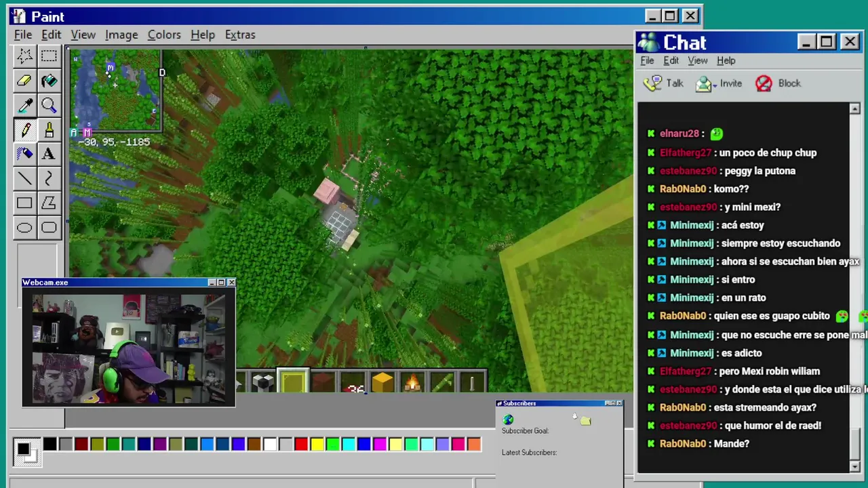Open the Paint View menu
868x488 pixels.
pos(83,35)
